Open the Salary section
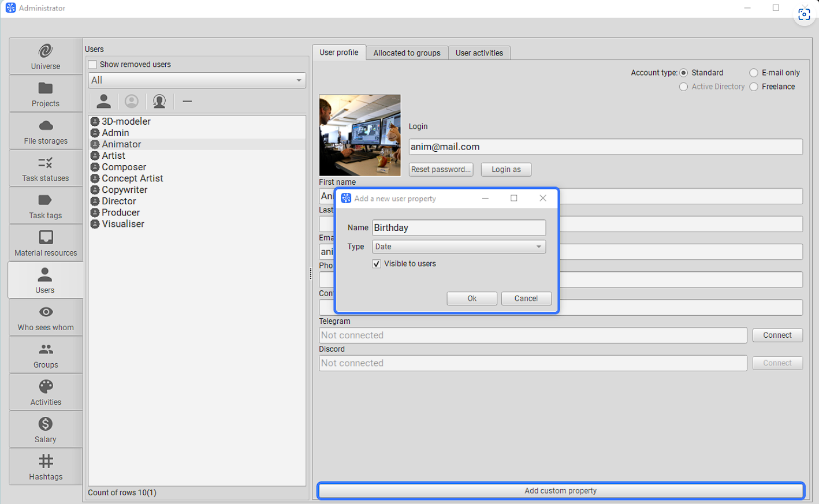The height and width of the screenshot is (504, 819). 46,430
